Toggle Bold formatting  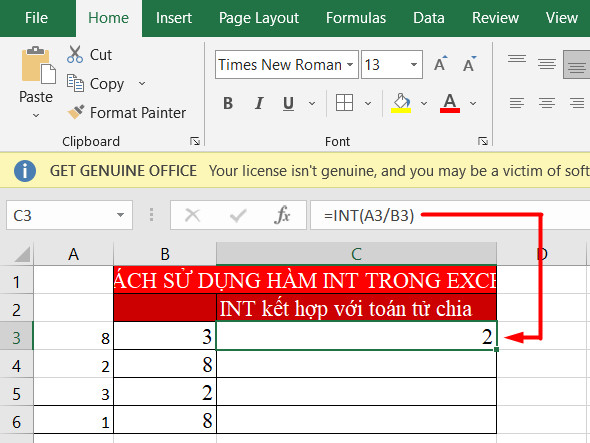pyautogui.click(x=228, y=103)
